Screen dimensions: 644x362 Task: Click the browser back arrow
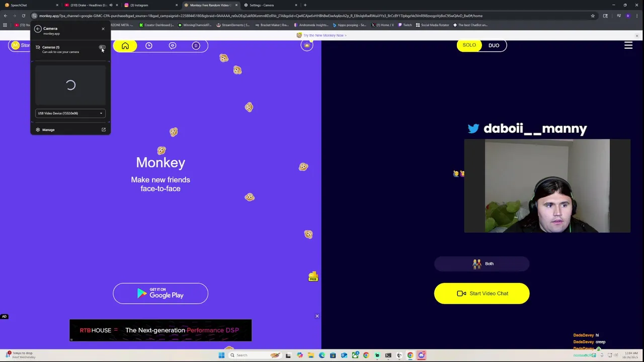coord(6,16)
